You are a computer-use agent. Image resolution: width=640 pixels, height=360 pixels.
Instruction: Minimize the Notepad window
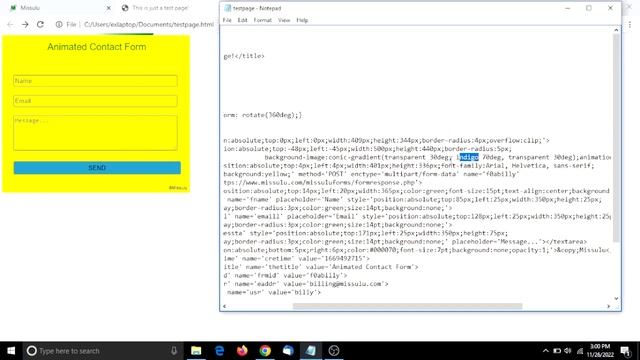click(x=567, y=8)
